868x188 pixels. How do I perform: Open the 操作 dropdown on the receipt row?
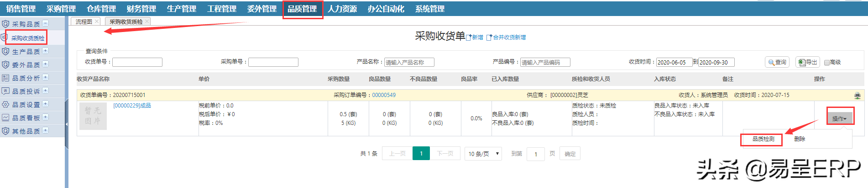(x=839, y=118)
